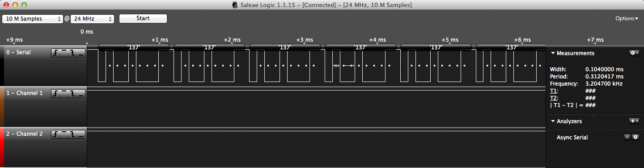This screenshot has width=644, height=168.
Task: Set low level trigger on Serial channel
Action: 80,53
